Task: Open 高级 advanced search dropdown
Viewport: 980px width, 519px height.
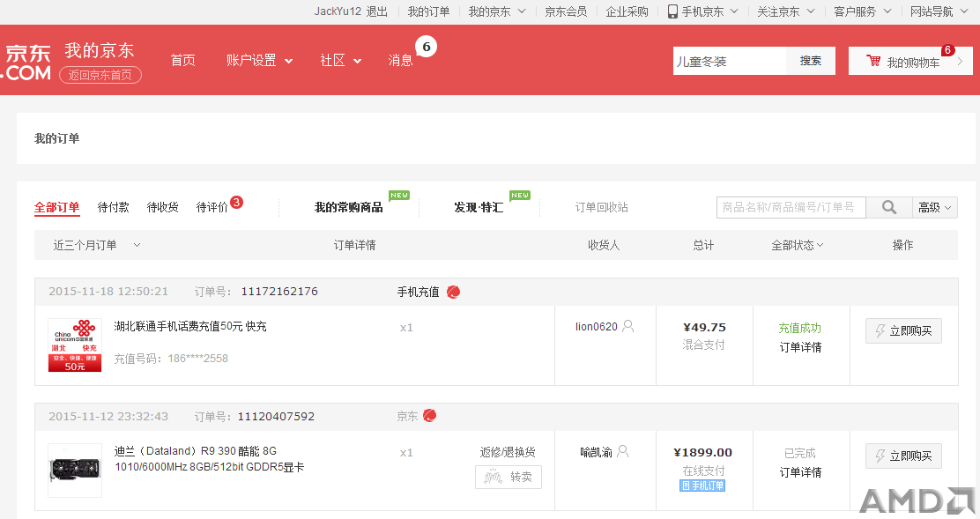Action: coord(934,207)
